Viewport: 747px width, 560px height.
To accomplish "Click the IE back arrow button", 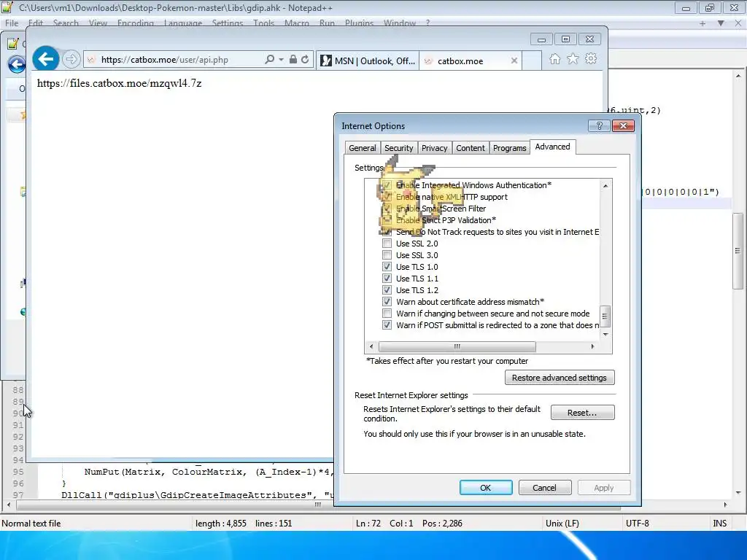I will tap(46, 59).
